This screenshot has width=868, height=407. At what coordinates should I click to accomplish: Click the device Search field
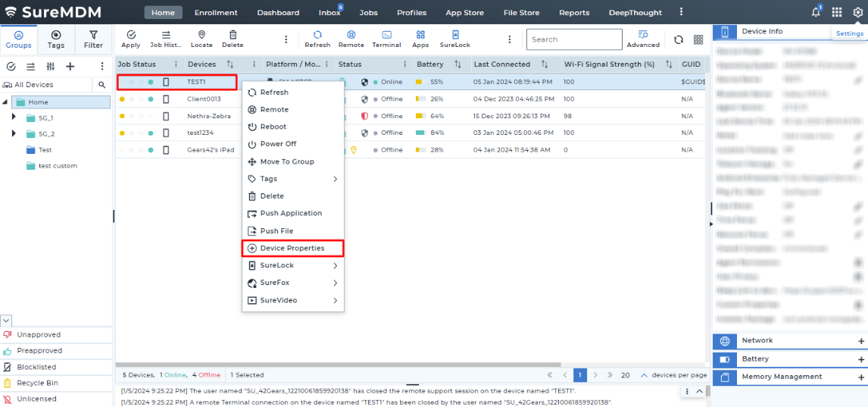[574, 39]
